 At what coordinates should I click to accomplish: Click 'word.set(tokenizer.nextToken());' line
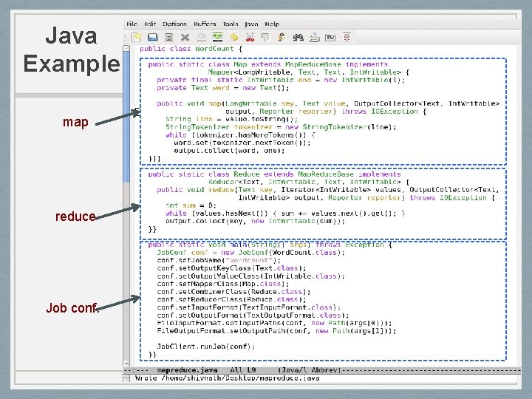[242, 143]
